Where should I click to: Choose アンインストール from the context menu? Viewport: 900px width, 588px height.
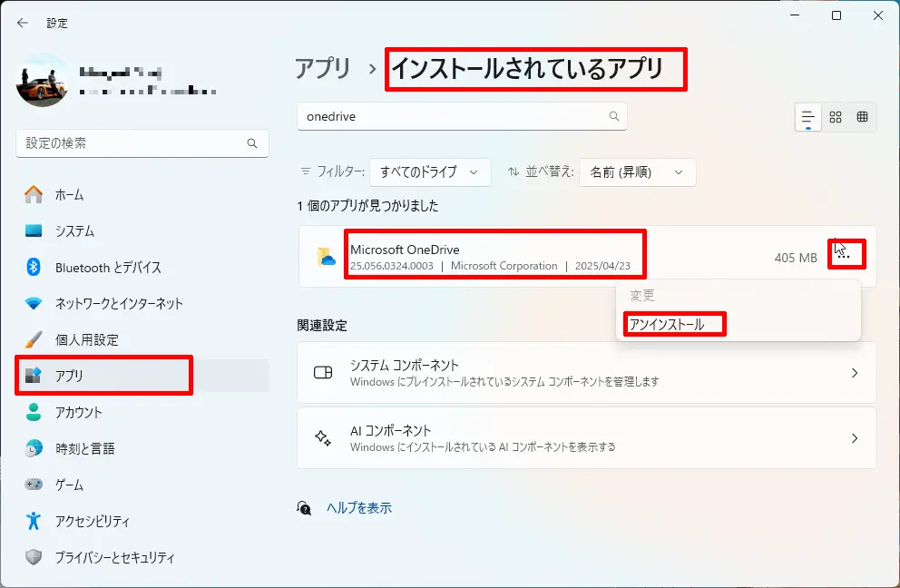click(x=739, y=325)
